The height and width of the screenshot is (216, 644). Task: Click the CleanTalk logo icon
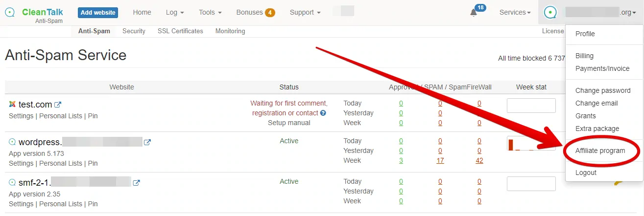click(x=10, y=12)
